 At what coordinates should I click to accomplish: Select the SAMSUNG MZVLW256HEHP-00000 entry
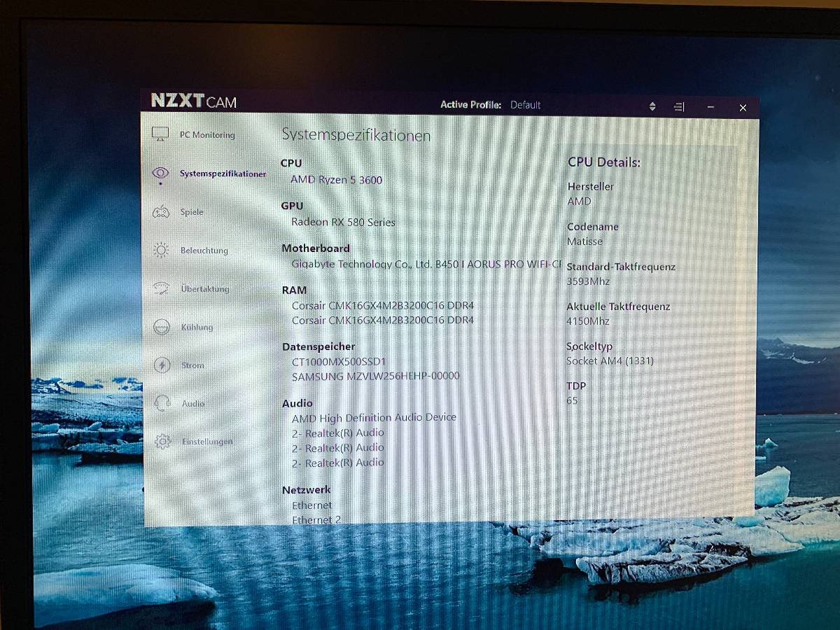[x=376, y=376]
